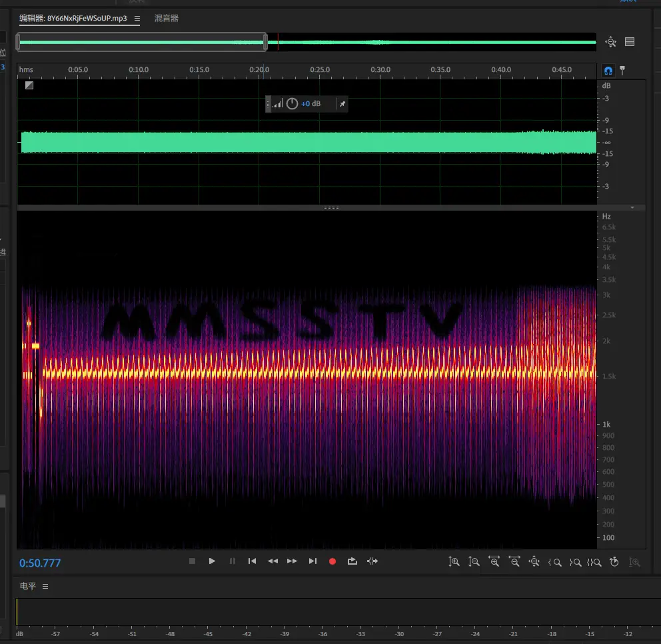661x644 pixels.
Task: Click the stopwatch zoom-to-time icon
Action: pos(614,562)
